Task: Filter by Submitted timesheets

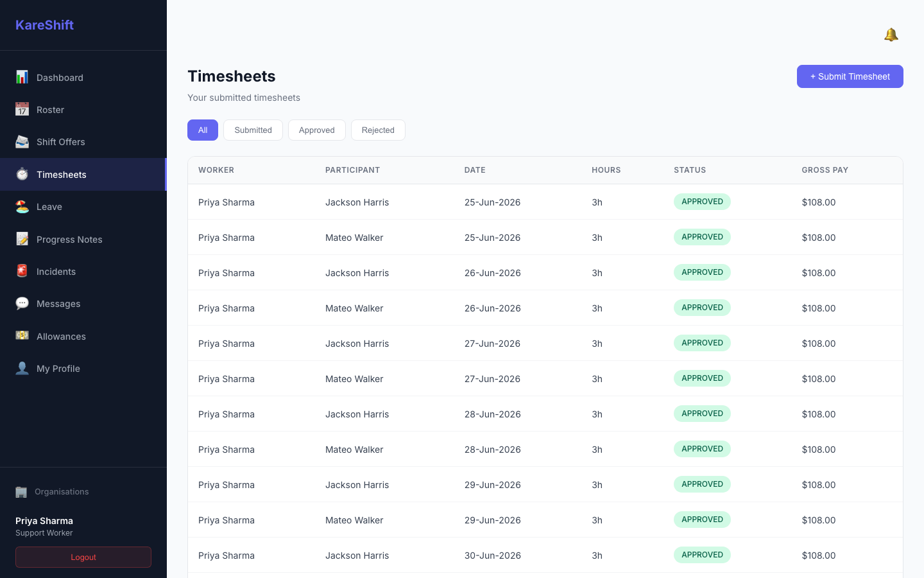Action: [253, 130]
